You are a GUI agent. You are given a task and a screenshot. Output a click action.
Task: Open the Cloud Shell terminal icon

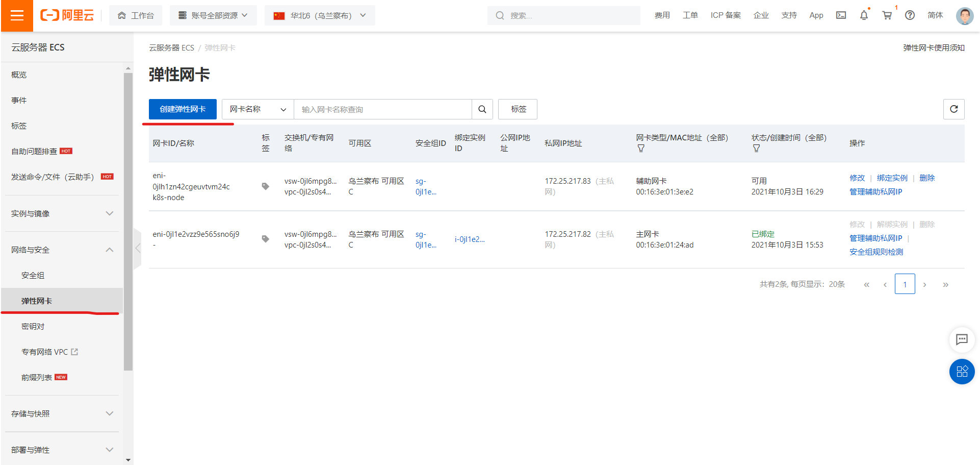841,15
